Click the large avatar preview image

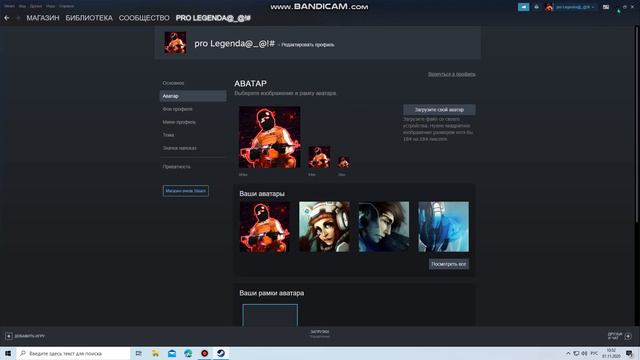coord(269,137)
